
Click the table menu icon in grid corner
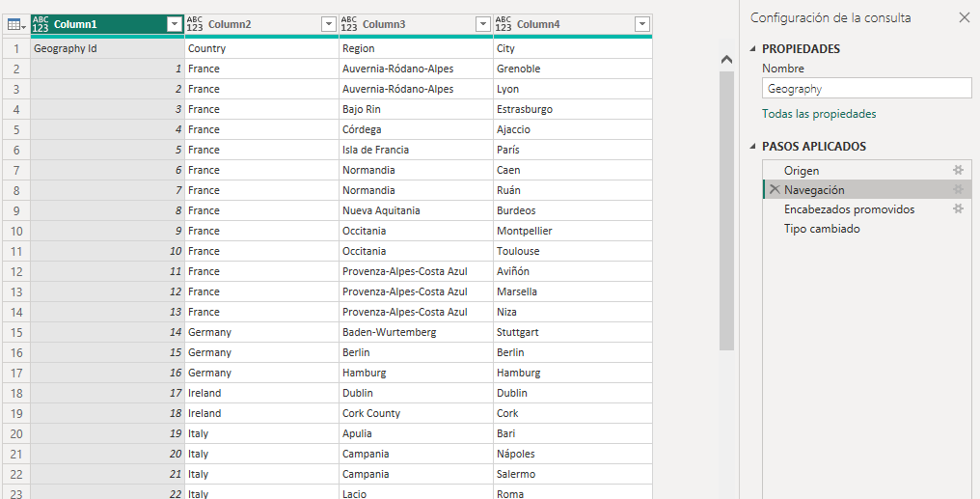[15, 24]
